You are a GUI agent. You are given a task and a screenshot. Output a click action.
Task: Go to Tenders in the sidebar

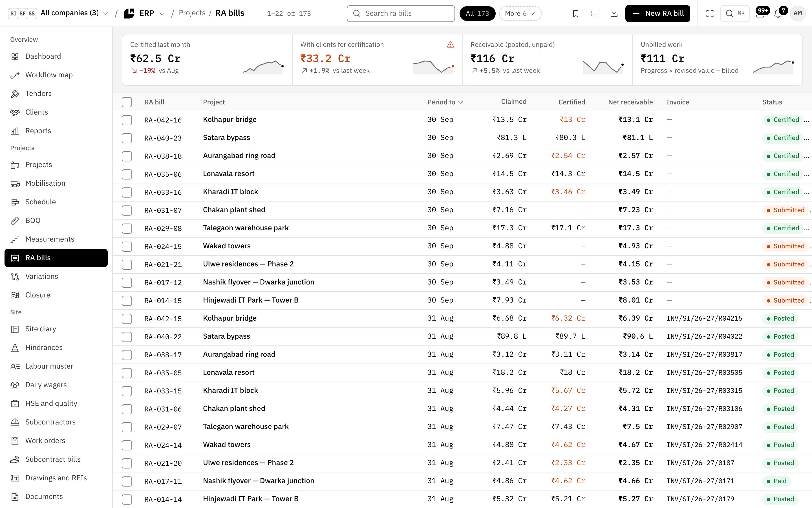(x=56, y=94)
